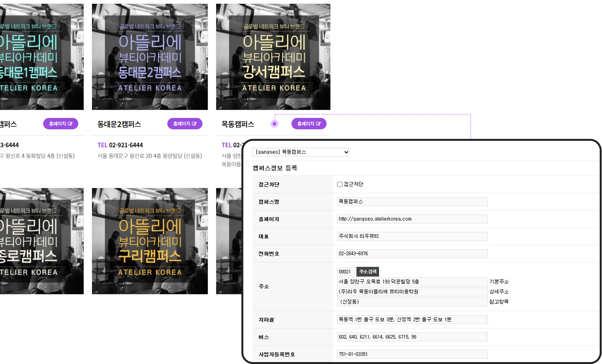Open the 동대문1캠퍼스 thumbnail image

pyautogui.click(x=42, y=57)
